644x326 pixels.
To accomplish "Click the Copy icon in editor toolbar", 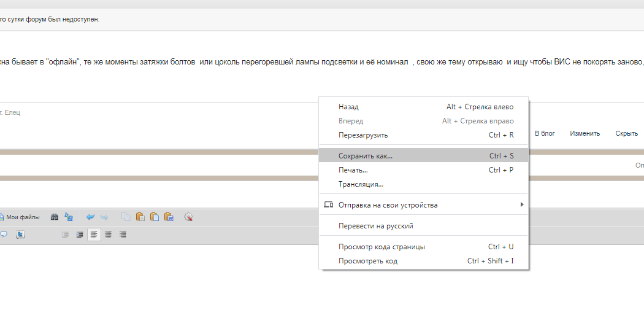I will pyautogui.click(x=126, y=217).
